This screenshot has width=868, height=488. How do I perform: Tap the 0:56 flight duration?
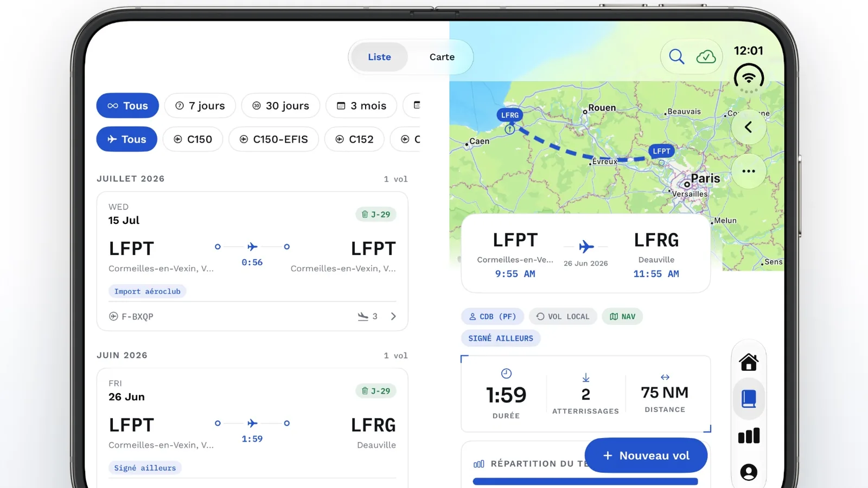point(252,262)
